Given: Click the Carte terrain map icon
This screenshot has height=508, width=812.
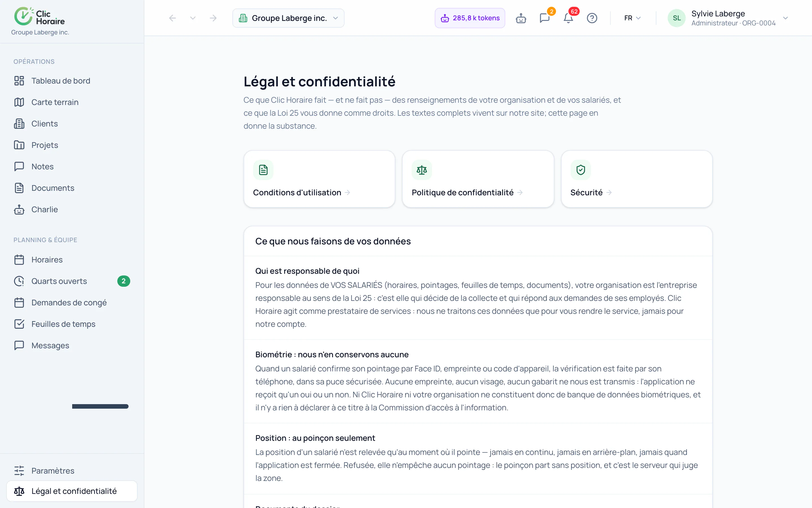Looking at the screenshot, I should [x=19, y=102].
